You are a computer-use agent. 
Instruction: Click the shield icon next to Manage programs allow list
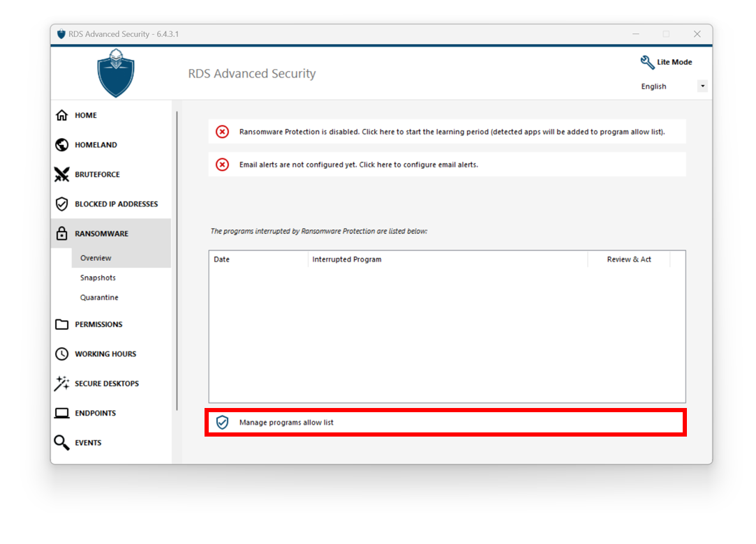222,422
